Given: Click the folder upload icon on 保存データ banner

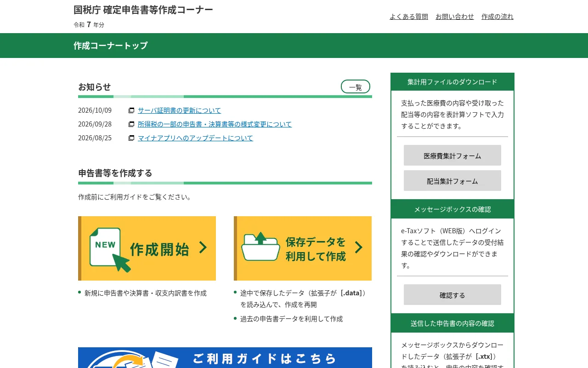Looking at the screenshot, I should coord(260,246).
